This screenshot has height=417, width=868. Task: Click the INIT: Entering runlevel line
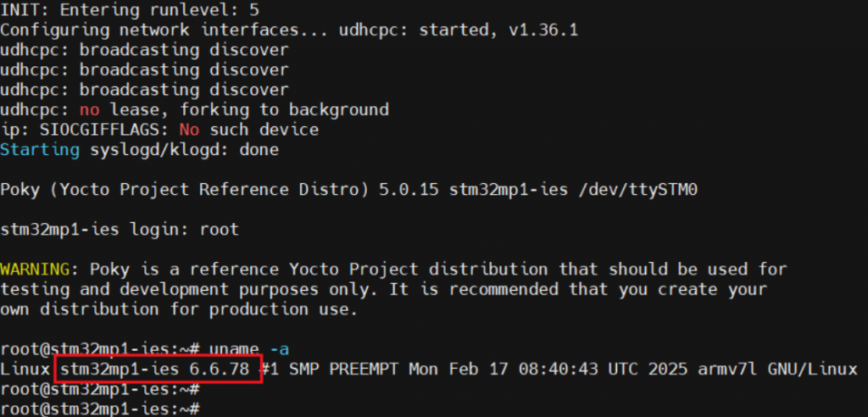[130, 10]
